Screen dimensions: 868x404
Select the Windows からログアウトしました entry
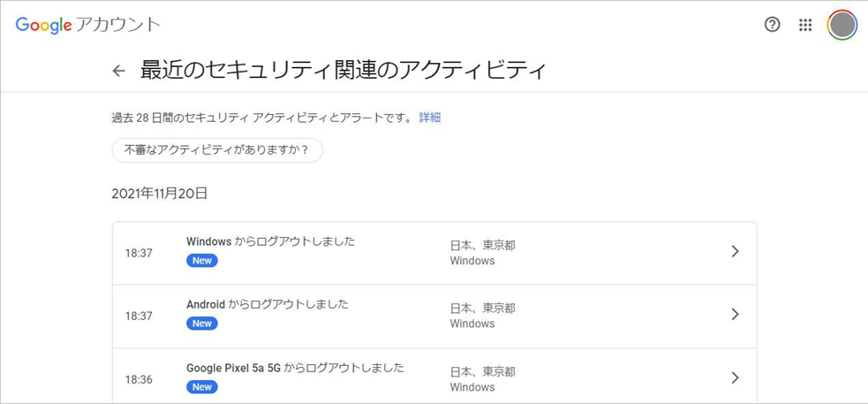click(x=270, y=241)
